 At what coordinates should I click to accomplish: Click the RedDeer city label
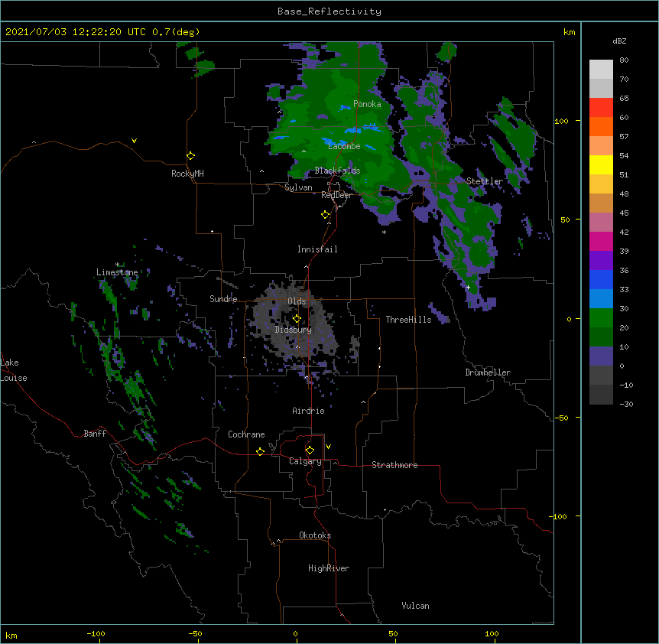coord(336,195)
